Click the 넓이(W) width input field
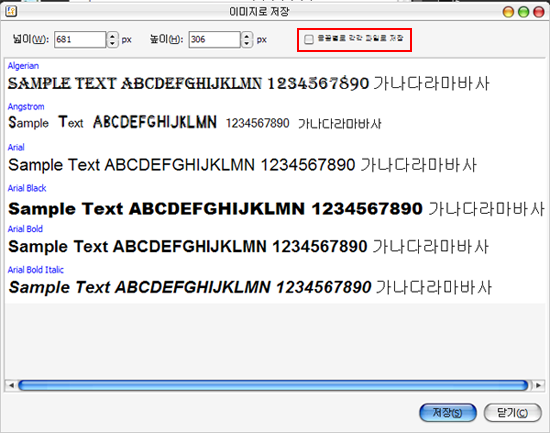550x433 pixels. [80, 39]
